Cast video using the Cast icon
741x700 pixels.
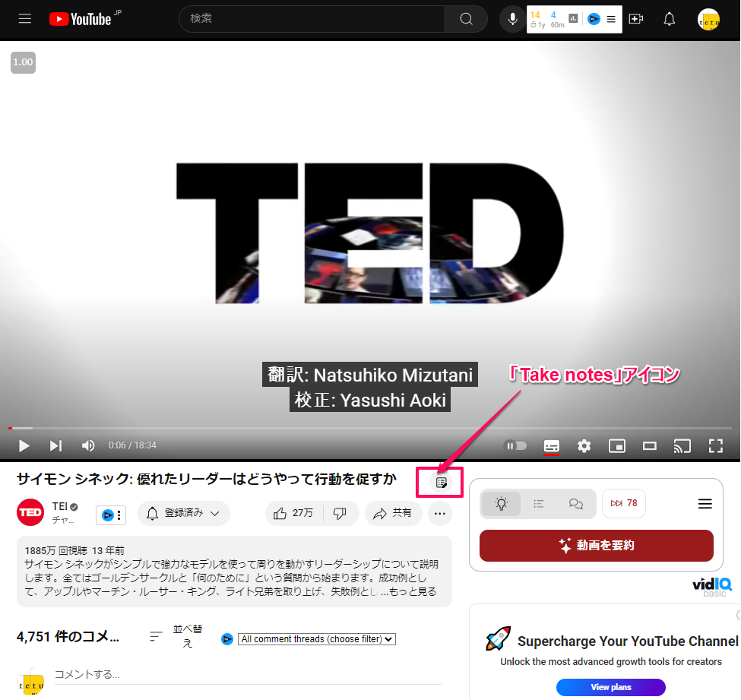point(682,445)
